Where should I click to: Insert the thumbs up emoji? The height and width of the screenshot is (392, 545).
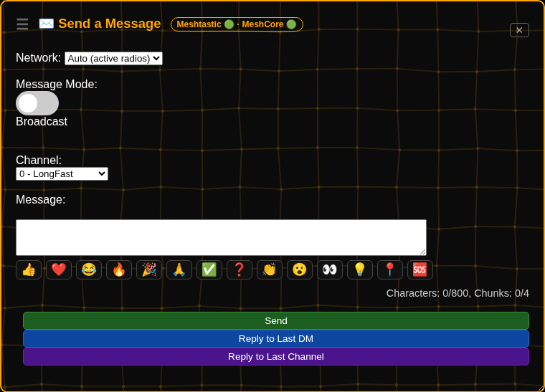(x=29, y=269)
